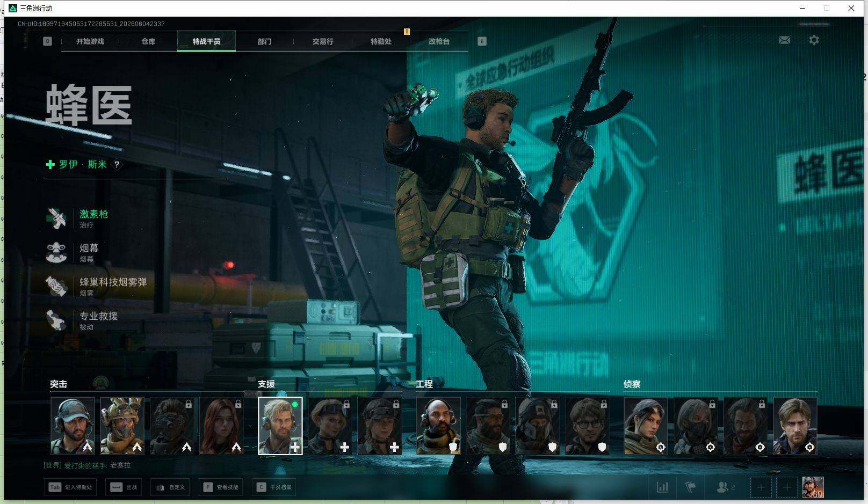Open the 改枪台 tab
The image size is (868, 504).
pos(439,41)
